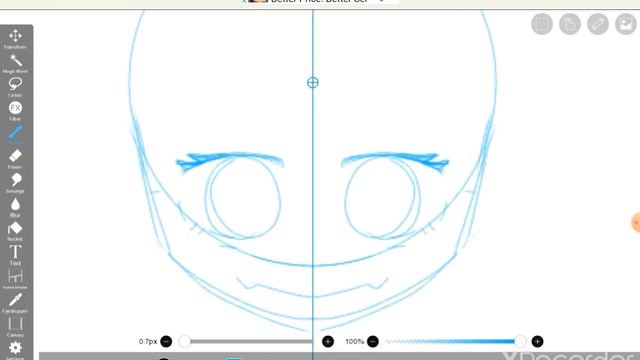Open the material image icon
Image resolution: width=640 pixels, height=360 pixels.
[626, 24]
